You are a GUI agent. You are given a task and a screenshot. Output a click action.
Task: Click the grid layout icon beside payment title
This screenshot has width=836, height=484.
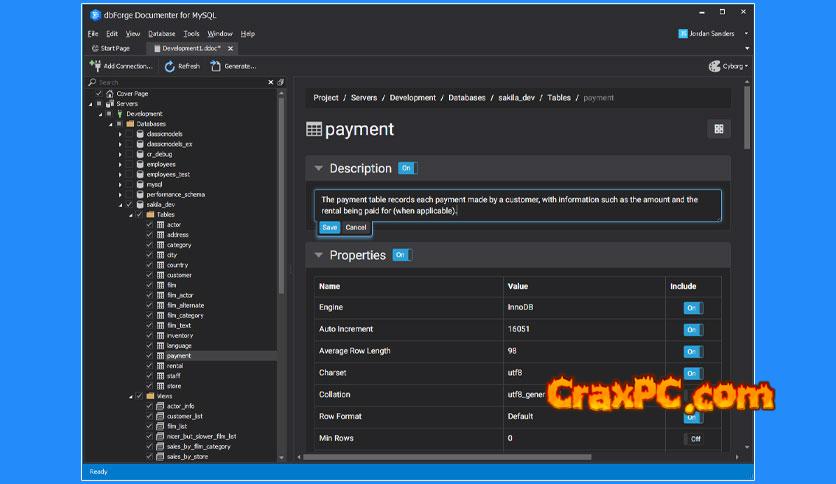[x=718, y=129]
